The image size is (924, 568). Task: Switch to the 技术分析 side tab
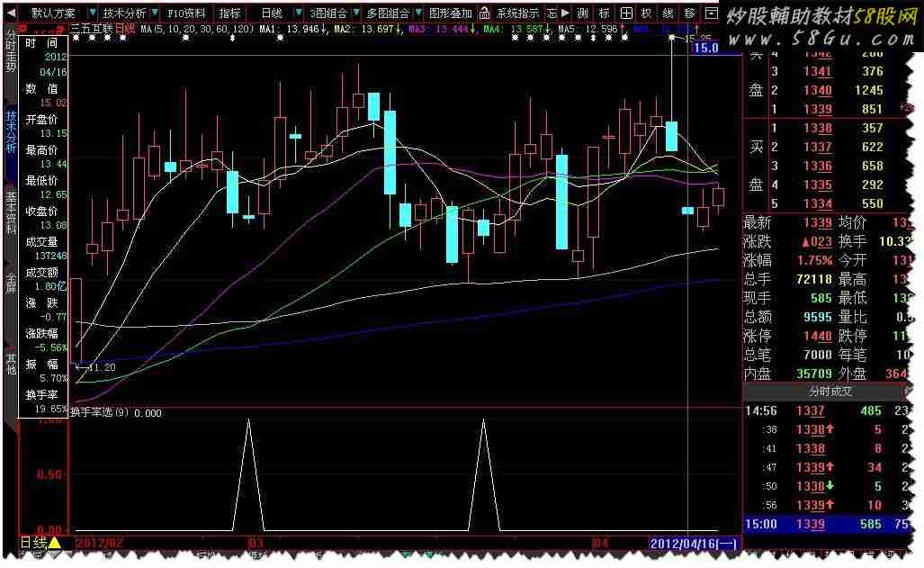coord(11,133)
